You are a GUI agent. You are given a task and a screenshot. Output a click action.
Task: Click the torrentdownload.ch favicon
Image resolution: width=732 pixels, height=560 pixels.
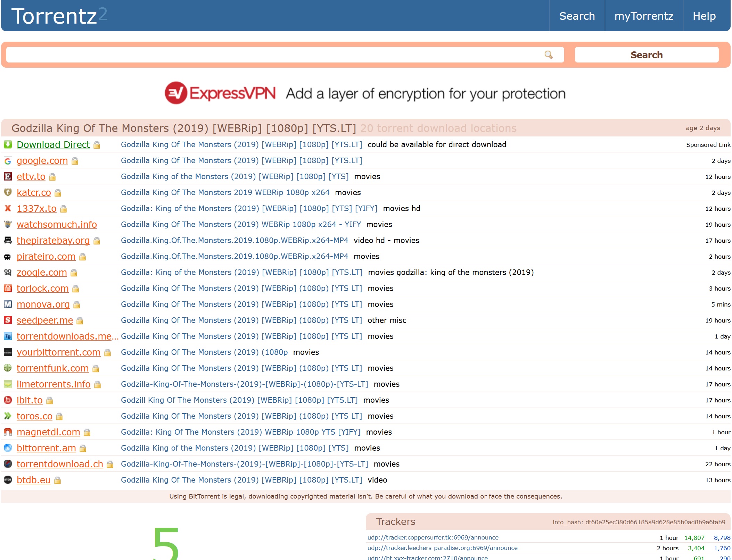tap(8, 464)
